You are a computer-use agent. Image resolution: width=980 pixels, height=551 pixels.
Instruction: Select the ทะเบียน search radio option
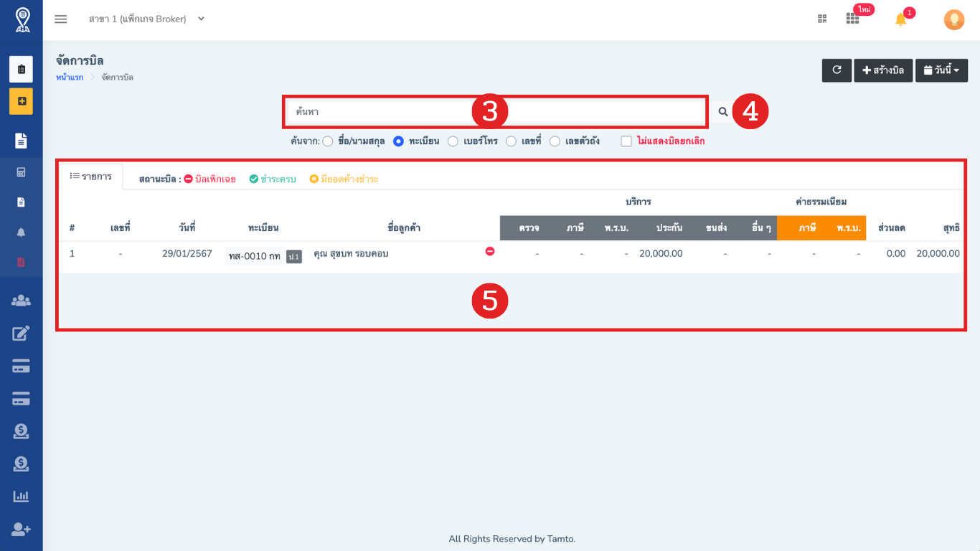coord(399,141)
